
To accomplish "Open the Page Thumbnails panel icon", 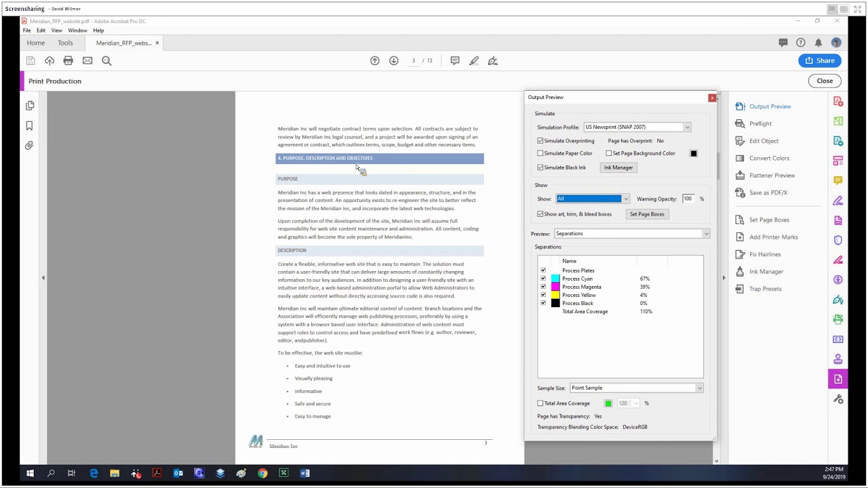I will [x=30, y=106].
